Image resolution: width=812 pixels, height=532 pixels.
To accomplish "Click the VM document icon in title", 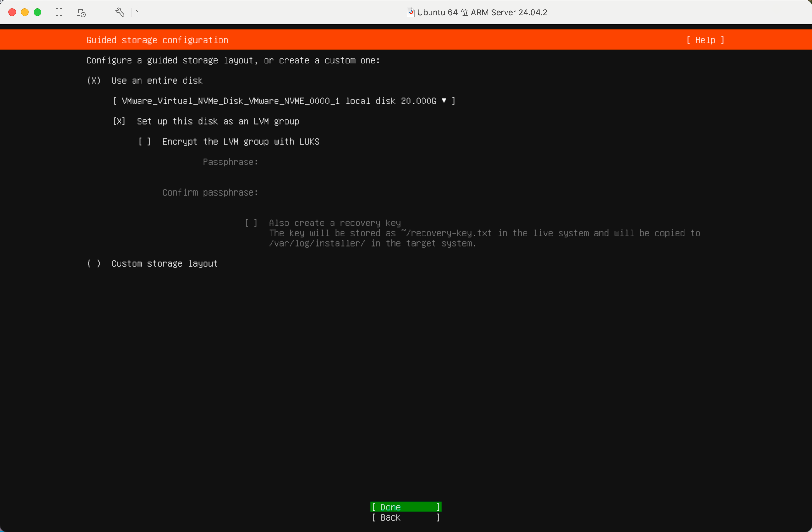I will [410, 12].
